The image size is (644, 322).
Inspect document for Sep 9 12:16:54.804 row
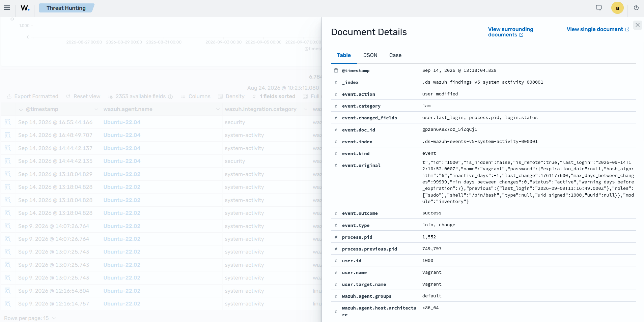(8, 291)
